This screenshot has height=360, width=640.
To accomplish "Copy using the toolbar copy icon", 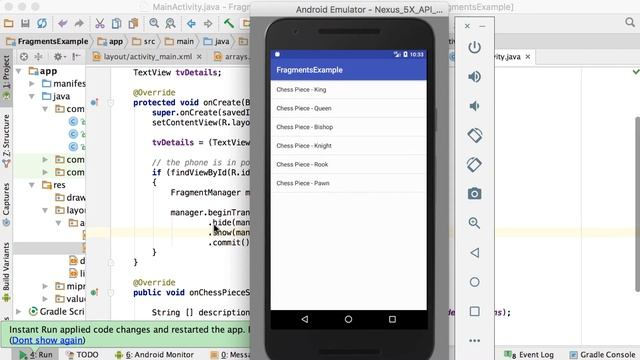I will tap(116, 24).
